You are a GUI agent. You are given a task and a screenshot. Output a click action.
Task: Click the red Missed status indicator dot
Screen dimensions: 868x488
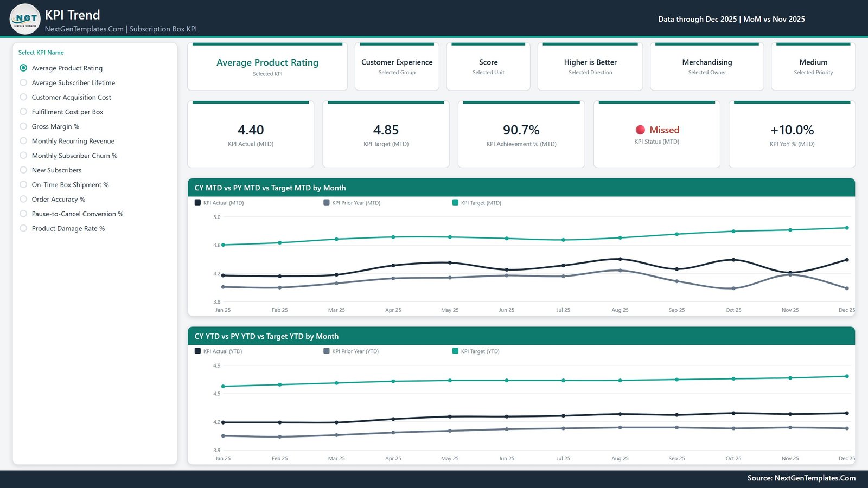pos(640,130)
